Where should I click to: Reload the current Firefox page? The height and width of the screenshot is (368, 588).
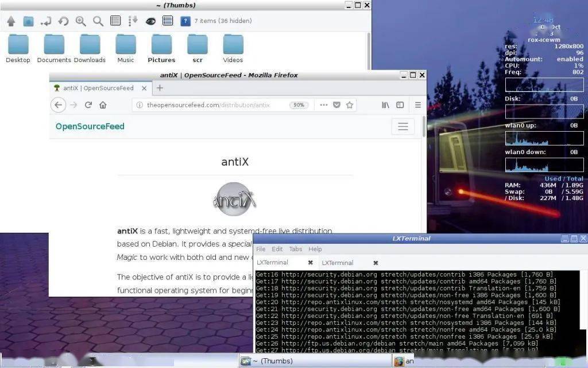(88, 105)
